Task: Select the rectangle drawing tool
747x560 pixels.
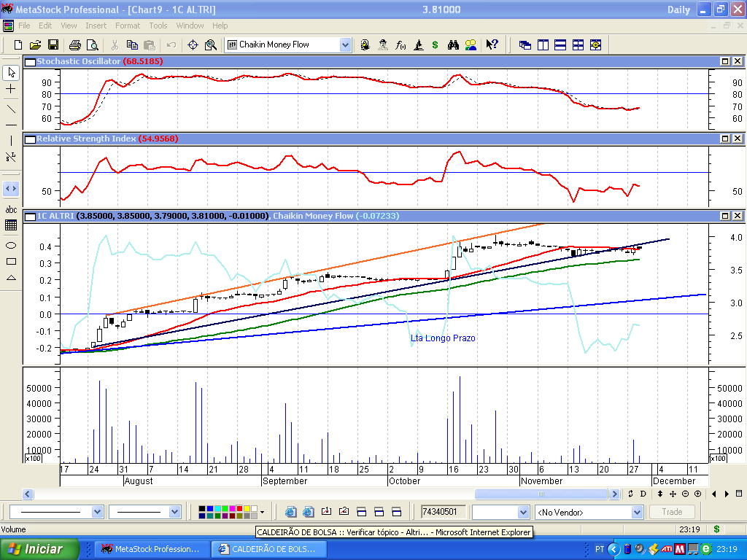Action: tap(11, 262)
